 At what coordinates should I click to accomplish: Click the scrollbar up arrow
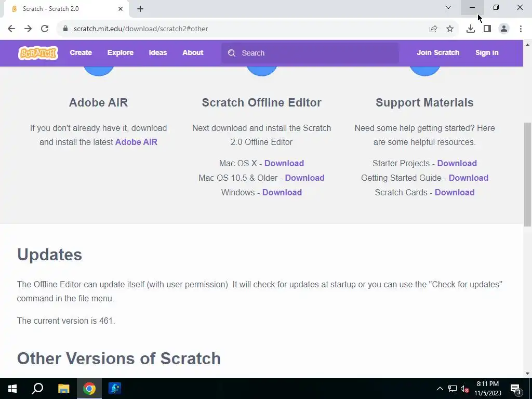coord(528,45)
